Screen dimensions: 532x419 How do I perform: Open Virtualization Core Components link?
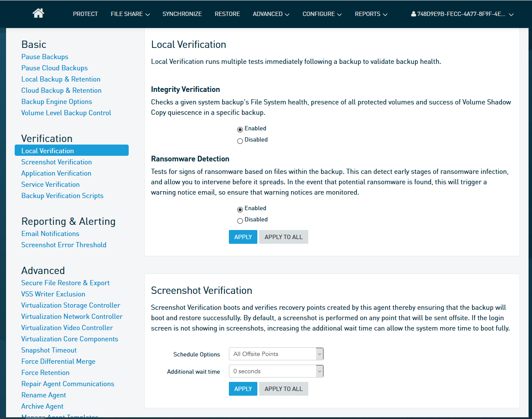click(x=70, y=339)
